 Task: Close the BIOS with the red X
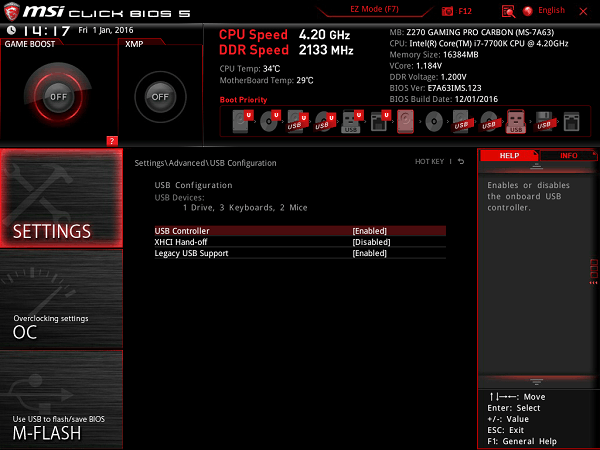(583, 11)
